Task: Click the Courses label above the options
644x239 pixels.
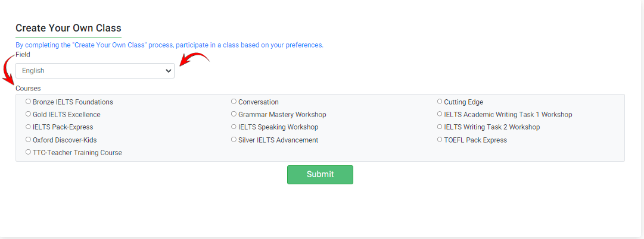Action: 28,89
